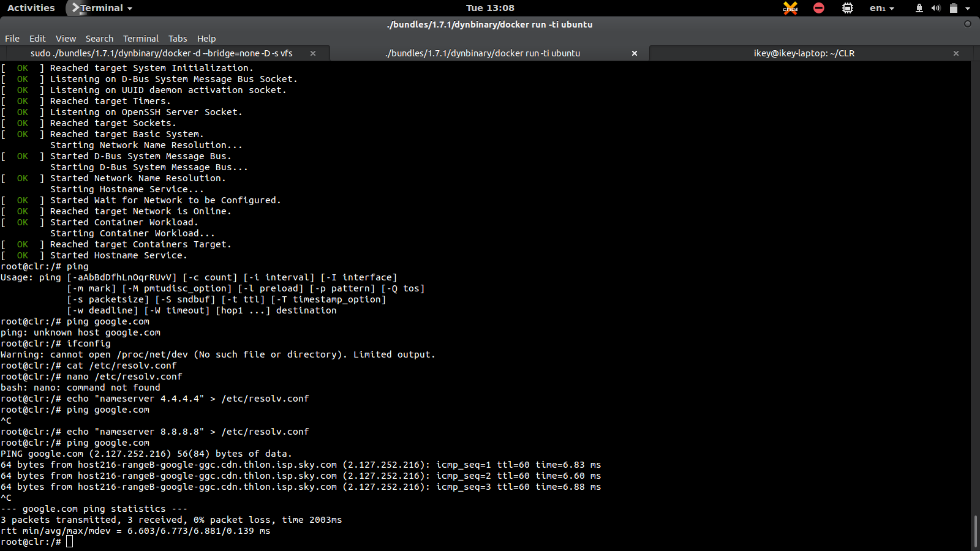Open the volume speaker icon
The image size is (980, 551).
tap(936, 8)
